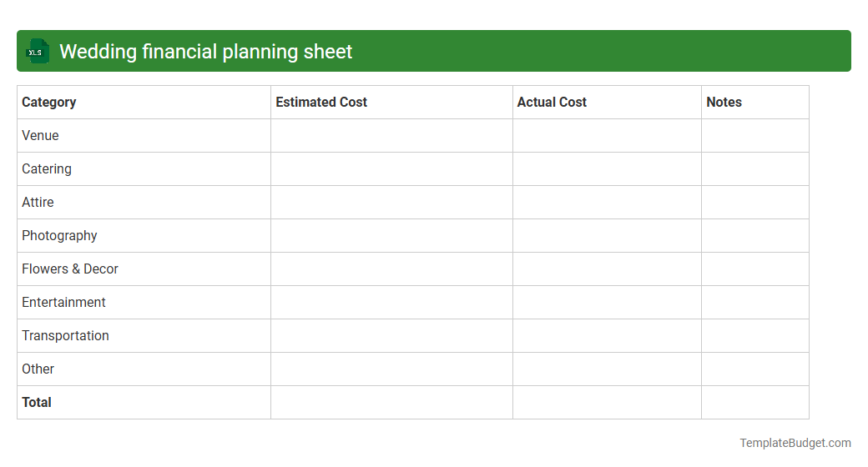
Task: Click the Notes cell for Venue
Action: [755, 136]
